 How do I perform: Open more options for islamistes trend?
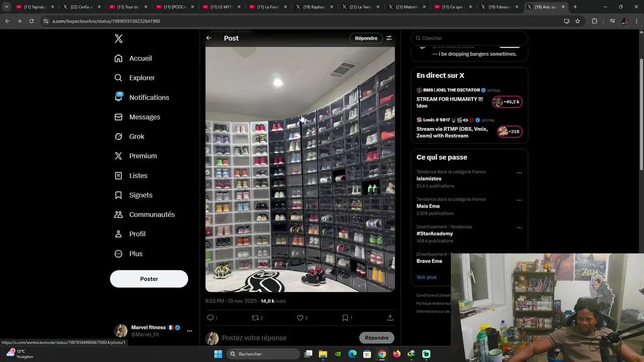point(519,173)
